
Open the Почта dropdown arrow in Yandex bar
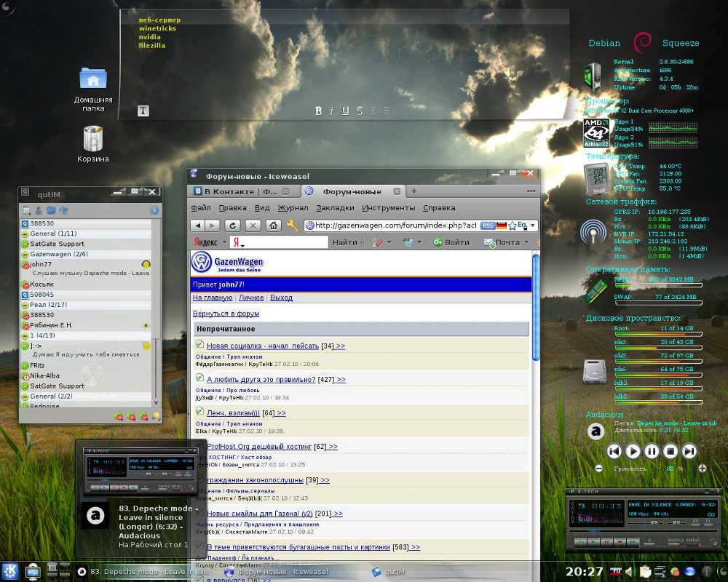[x=526, y=242]
